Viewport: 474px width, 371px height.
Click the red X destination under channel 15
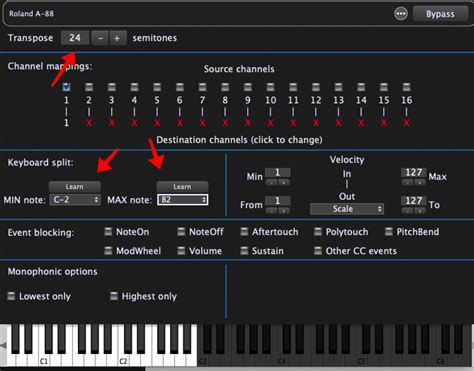tap(384, 123)
